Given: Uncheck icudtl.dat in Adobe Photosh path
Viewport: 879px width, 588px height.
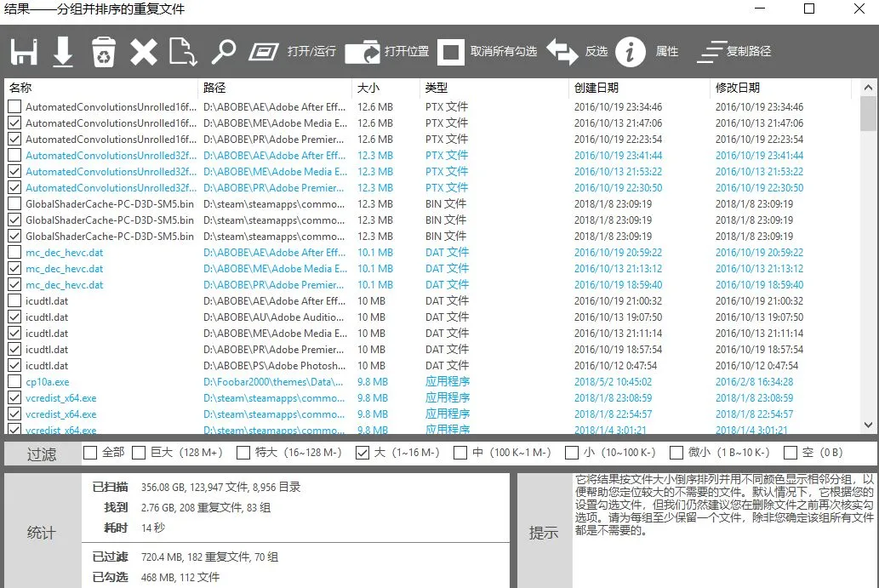Looking at the screenshot, I should pos(14,365).
